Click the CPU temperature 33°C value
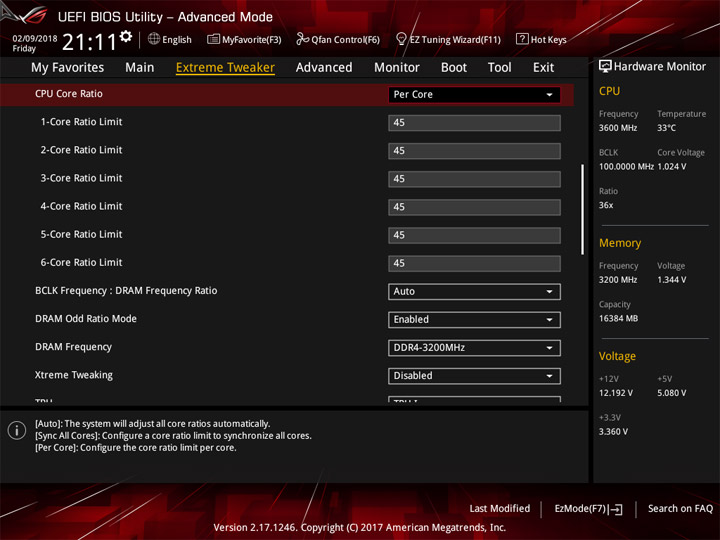This screenshot has width=720, height=540. click(666, 128)
